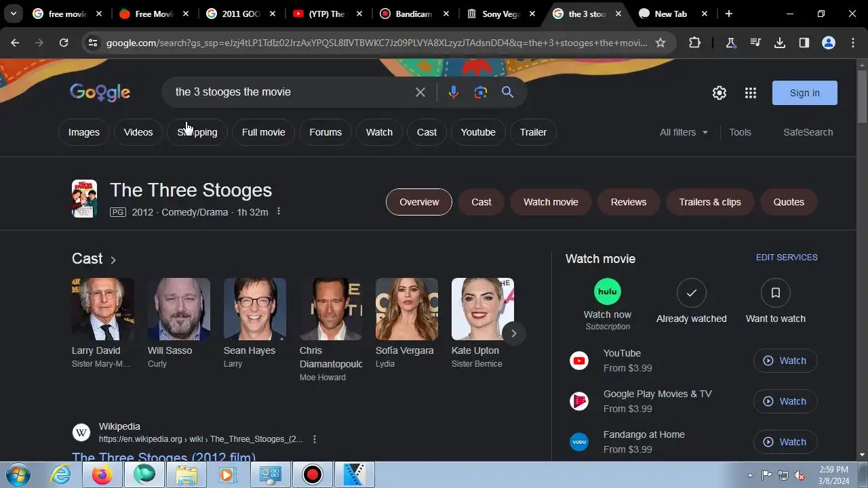868x488 pixels.
Task: Sign in to Google account
Action: click(x=805, y=93)
